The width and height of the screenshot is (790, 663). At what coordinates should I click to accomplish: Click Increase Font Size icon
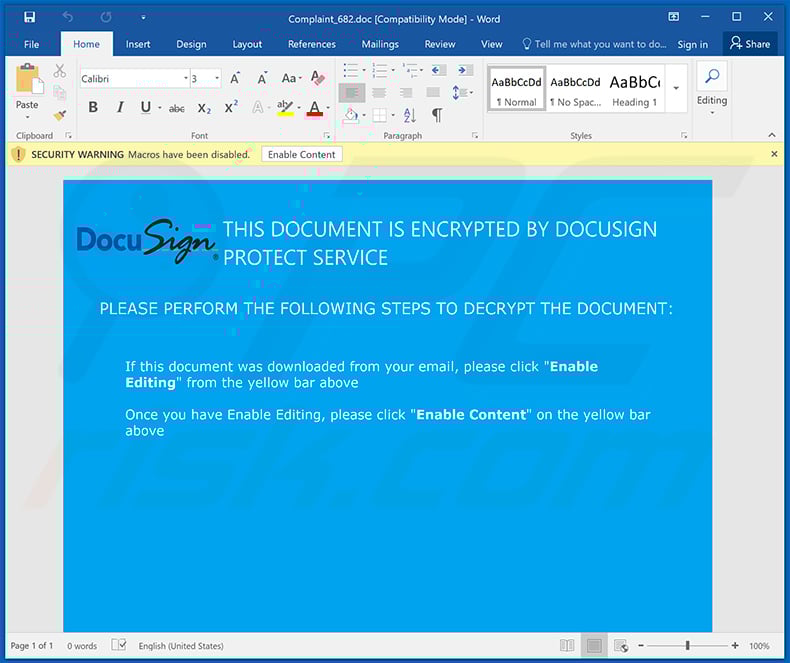click(x=235, y=78)
